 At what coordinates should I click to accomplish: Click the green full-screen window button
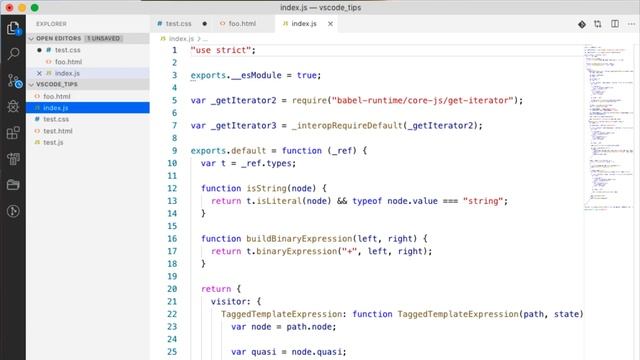[35, 8]
